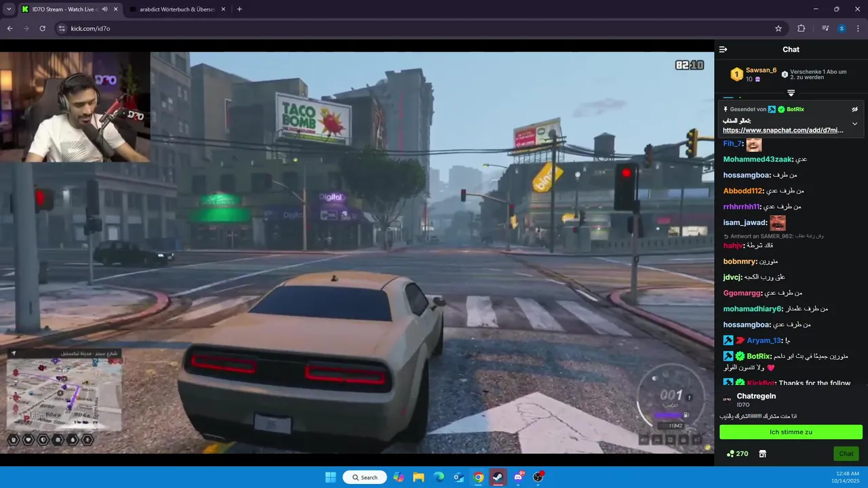Open Copilot app from taskbar
Image resolution: width=868 pixels, height=488 pixels.
coord(399,477)
